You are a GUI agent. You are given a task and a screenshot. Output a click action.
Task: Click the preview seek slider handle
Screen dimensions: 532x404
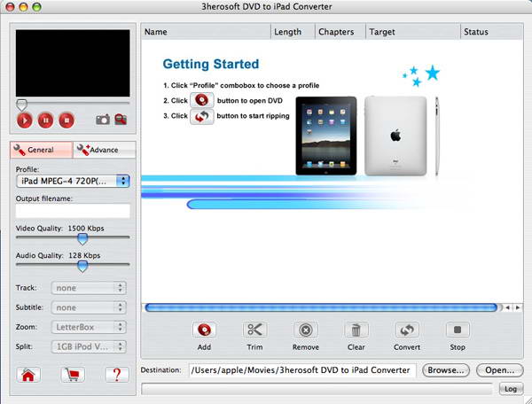tap(21, 105)
